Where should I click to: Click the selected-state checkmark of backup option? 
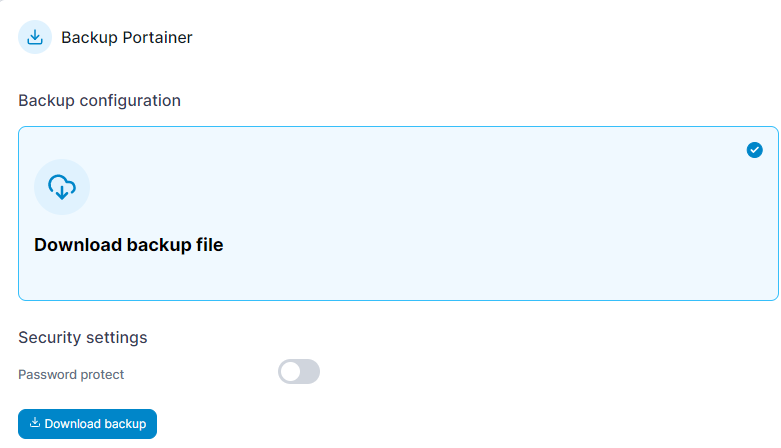pos(754,150)
